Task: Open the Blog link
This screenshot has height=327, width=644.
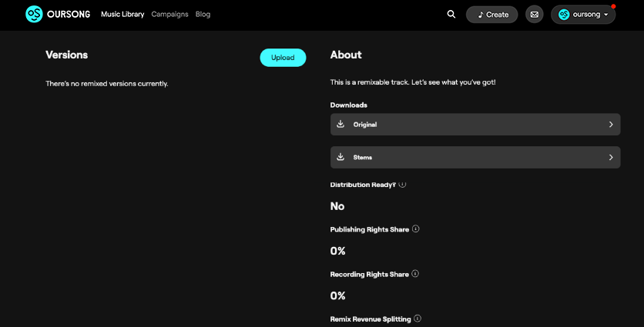Action: click(x=203, y=15)
